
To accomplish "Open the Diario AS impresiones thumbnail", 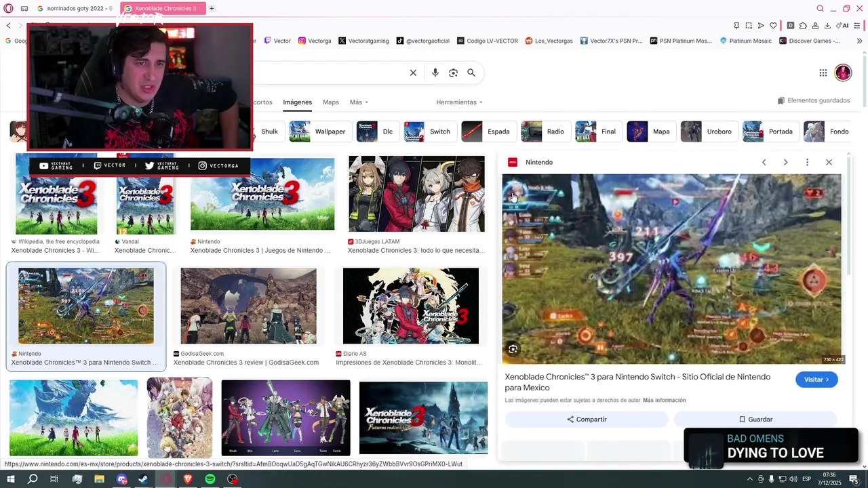I will click(x=411, y=306).
